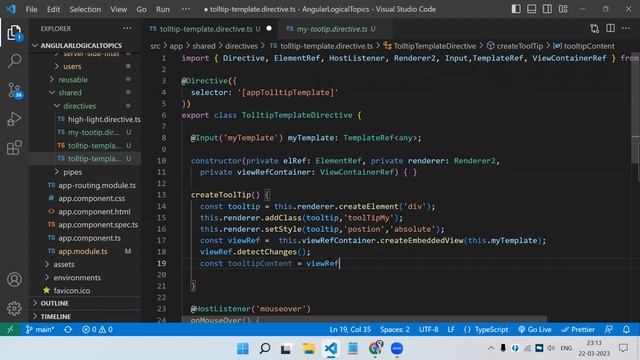The height and width of the screenshot is (360, 640).
Task: Open high-light.directive.ts in explorer
Action: (104, 119)
